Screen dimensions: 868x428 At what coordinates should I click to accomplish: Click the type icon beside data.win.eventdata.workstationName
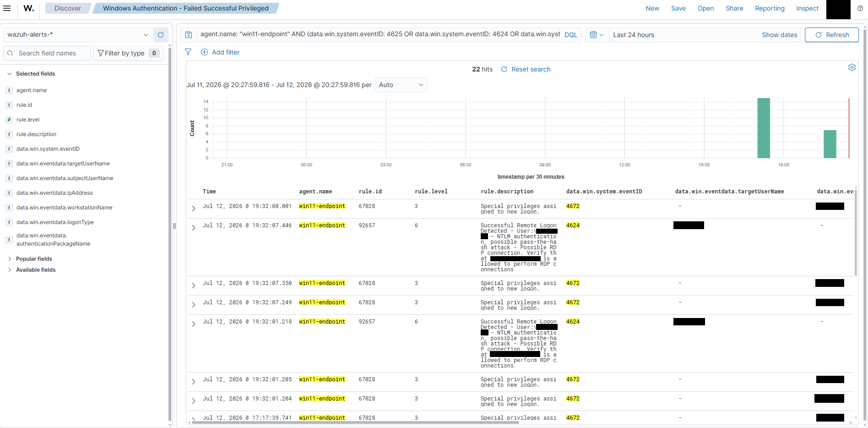(9, 208)
